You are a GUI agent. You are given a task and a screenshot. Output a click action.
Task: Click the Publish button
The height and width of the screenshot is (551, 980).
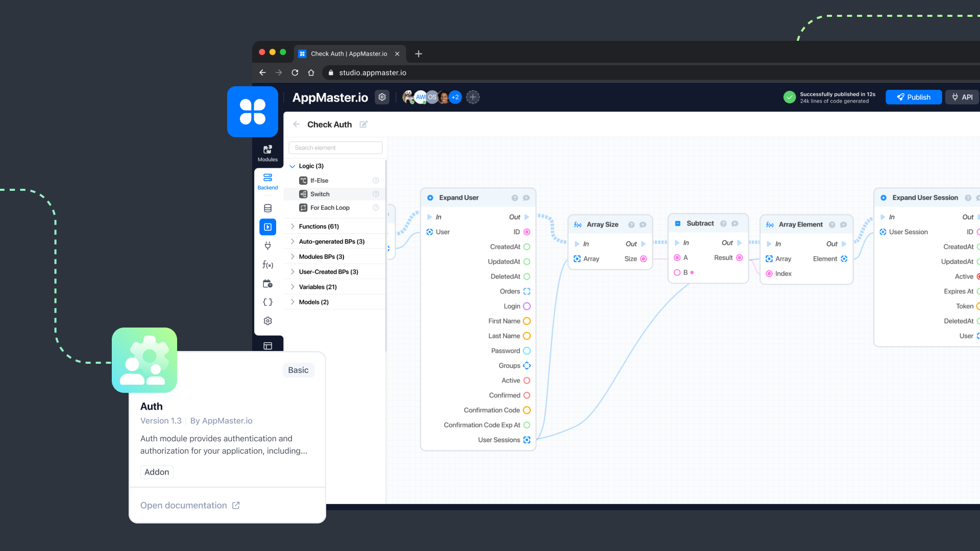pos(913,97)
